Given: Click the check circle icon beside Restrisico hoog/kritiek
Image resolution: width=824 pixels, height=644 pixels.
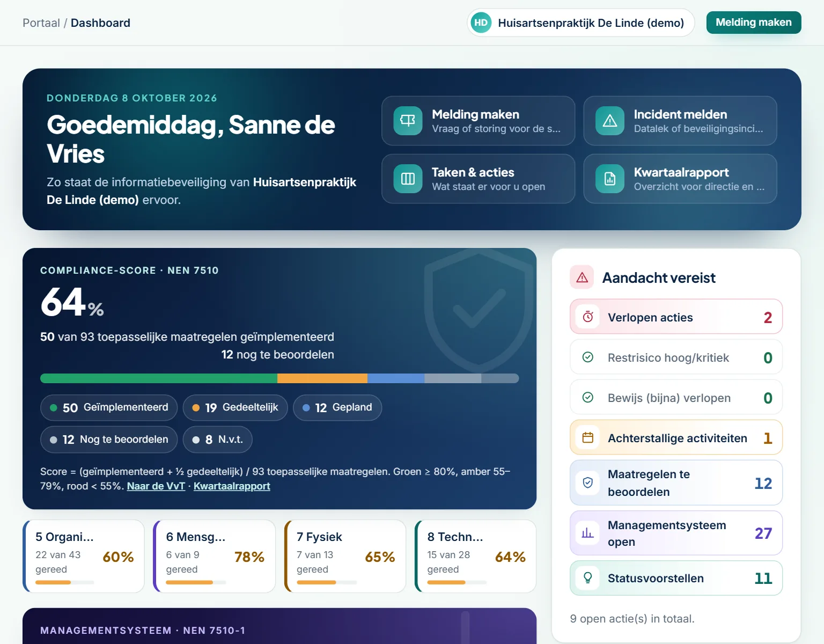Looking at the screenshot, I should (588, 357).
